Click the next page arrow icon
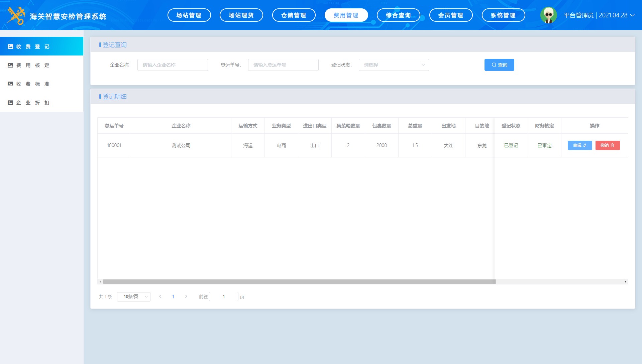The height and width of the screenshot is (364, 642). pyautogui.click(x=186, y=296)
